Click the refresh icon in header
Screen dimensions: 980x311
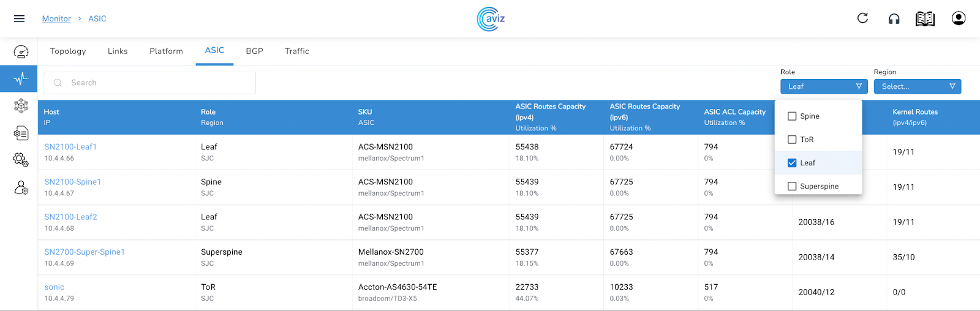862,18
